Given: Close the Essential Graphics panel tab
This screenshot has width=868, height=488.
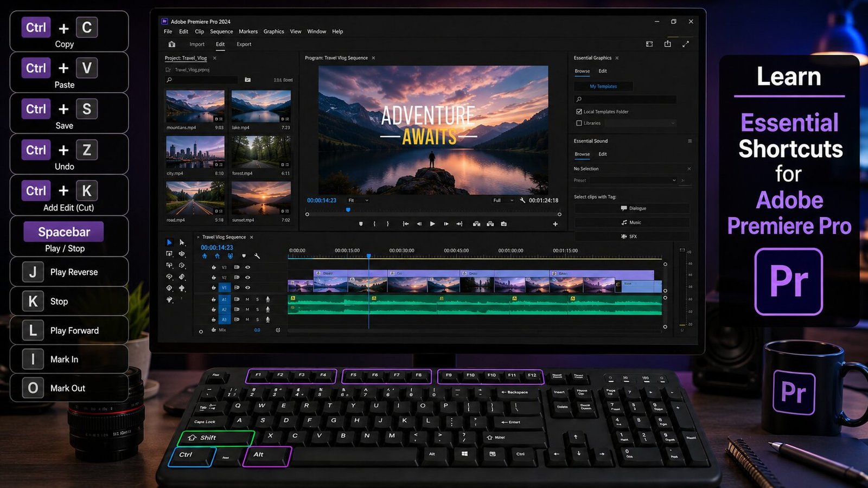Looking at the screenshot, I should pos(617,58).
